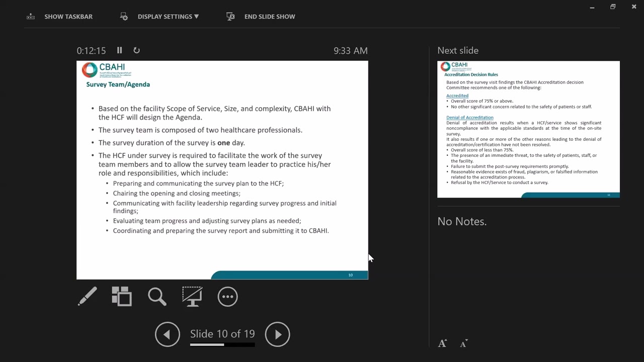Viewport: 644px width, 362px height.
Task: Click the Next slide heading
Action: [x=458, y=50]
